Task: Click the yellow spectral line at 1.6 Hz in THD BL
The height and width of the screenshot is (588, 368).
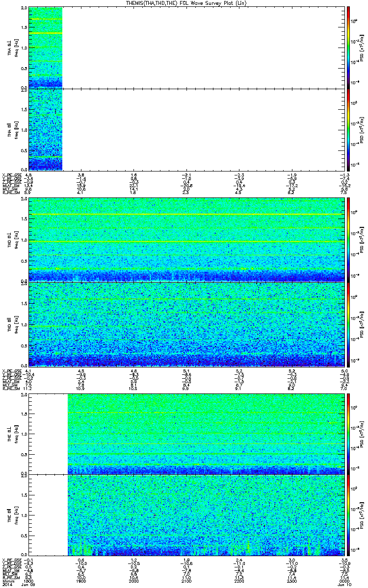Action: tap(186, 215)
